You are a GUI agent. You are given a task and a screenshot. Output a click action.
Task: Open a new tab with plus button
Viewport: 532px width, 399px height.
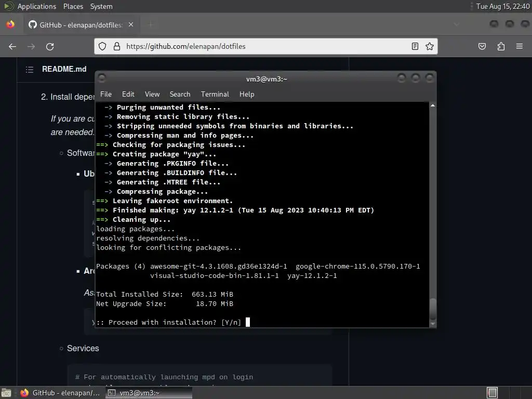click(x=151, y=25)
